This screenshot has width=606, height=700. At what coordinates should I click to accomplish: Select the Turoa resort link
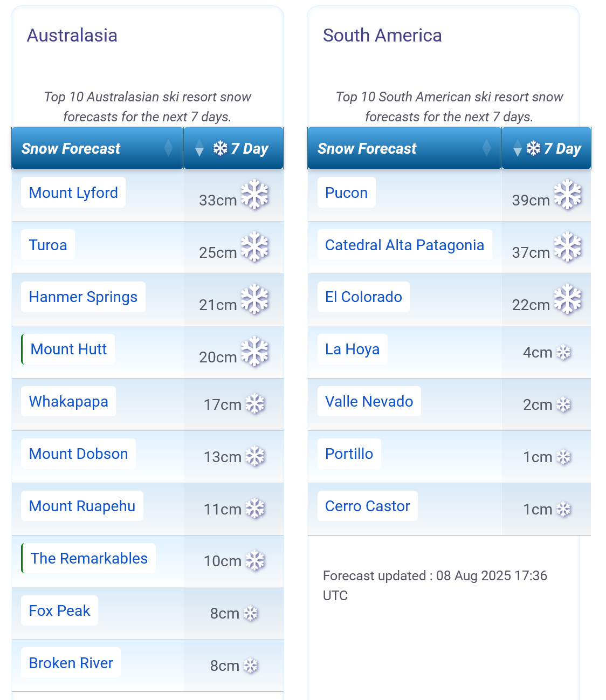[x=48, y=245]
